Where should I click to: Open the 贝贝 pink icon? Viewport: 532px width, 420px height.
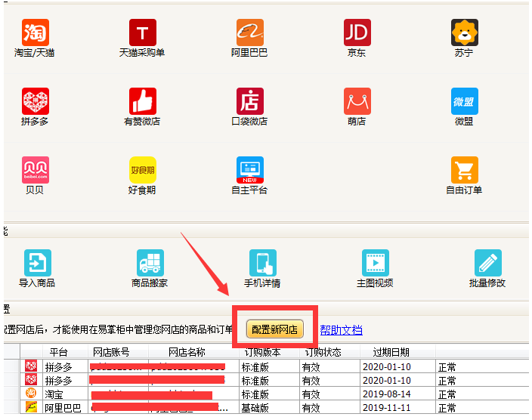pyautogui.click(x=36, y=170)
